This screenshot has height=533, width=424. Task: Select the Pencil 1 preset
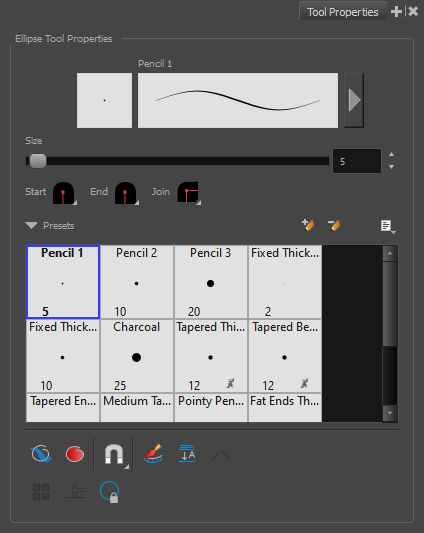[63, 282]
